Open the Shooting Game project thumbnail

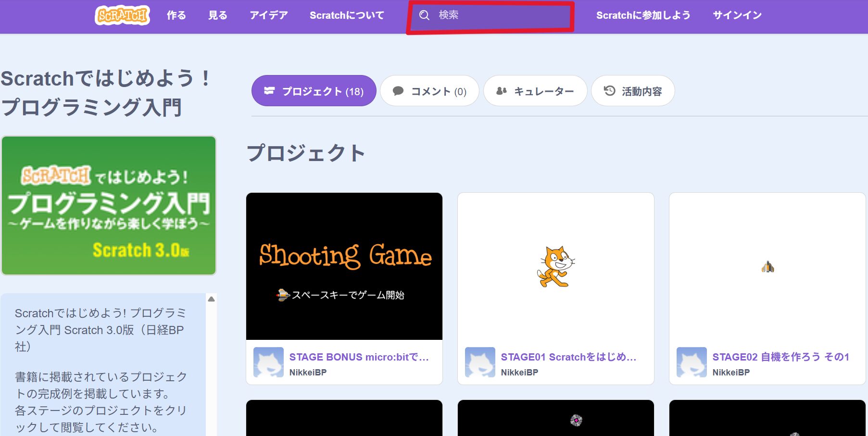(344, 266)
